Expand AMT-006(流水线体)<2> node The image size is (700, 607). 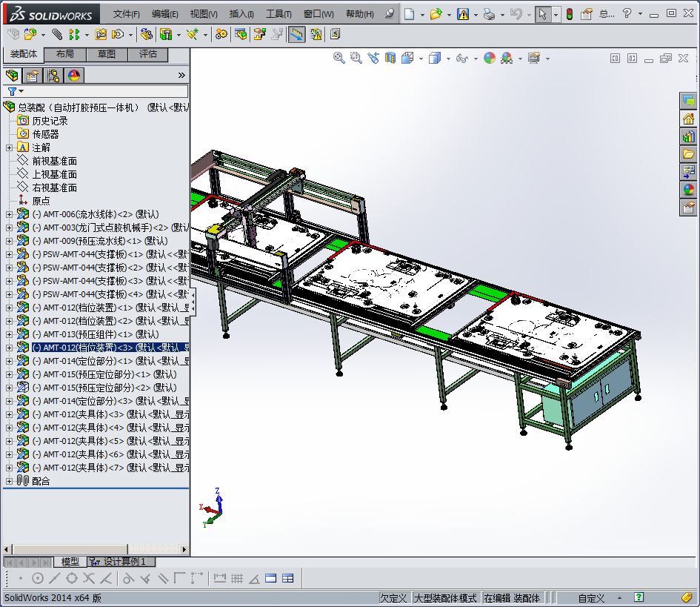(9, 214)
